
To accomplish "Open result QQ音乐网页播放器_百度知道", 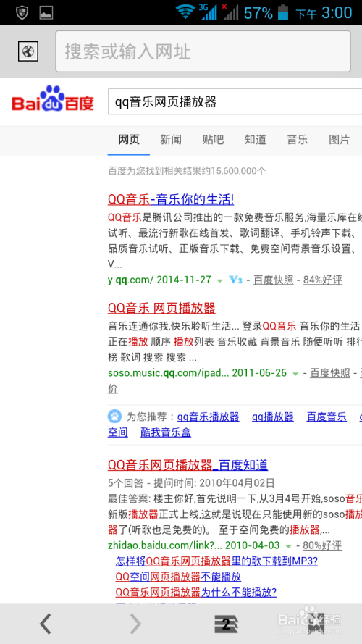I will tap(188, 465).
